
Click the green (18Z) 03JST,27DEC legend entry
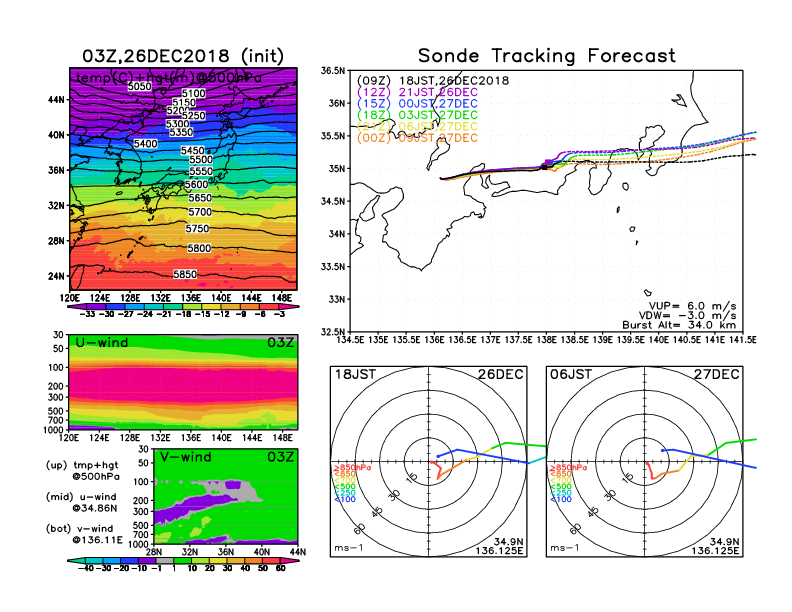[x=417, y=115]
